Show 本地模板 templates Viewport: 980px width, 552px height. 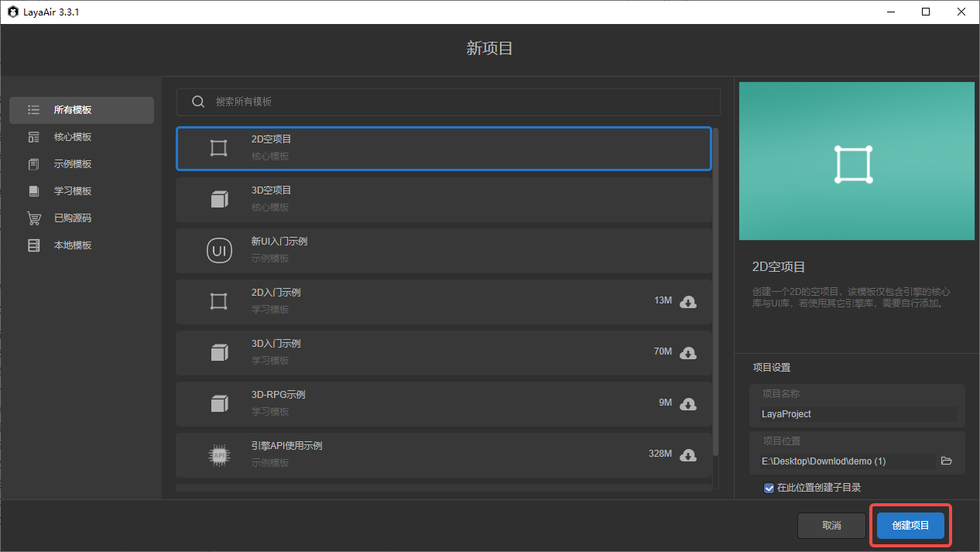(73, 245)
